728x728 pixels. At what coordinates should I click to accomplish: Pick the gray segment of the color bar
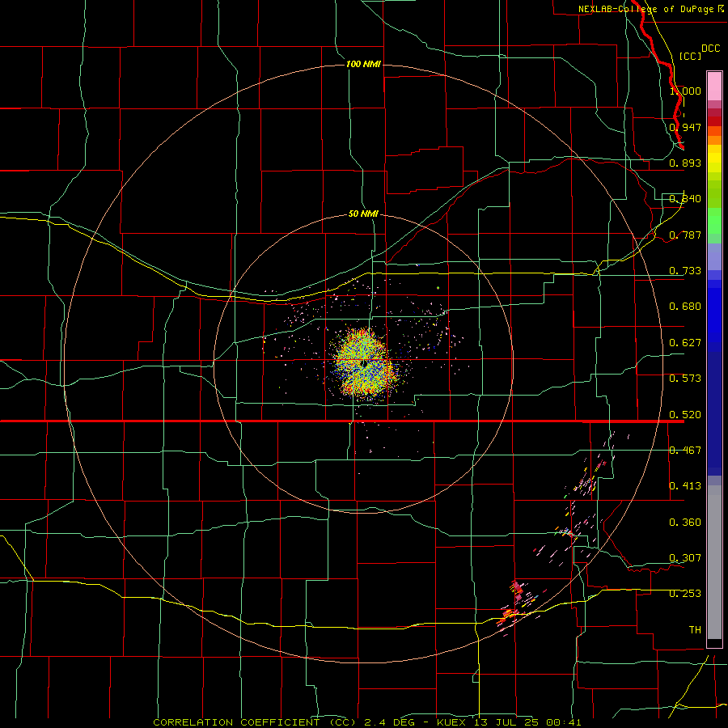(714, 562)
